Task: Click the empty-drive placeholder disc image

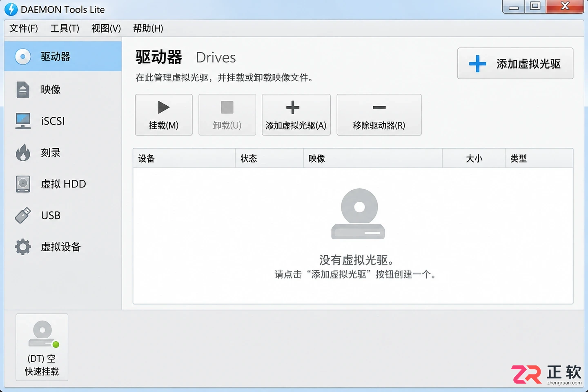Action: point(358,214)
